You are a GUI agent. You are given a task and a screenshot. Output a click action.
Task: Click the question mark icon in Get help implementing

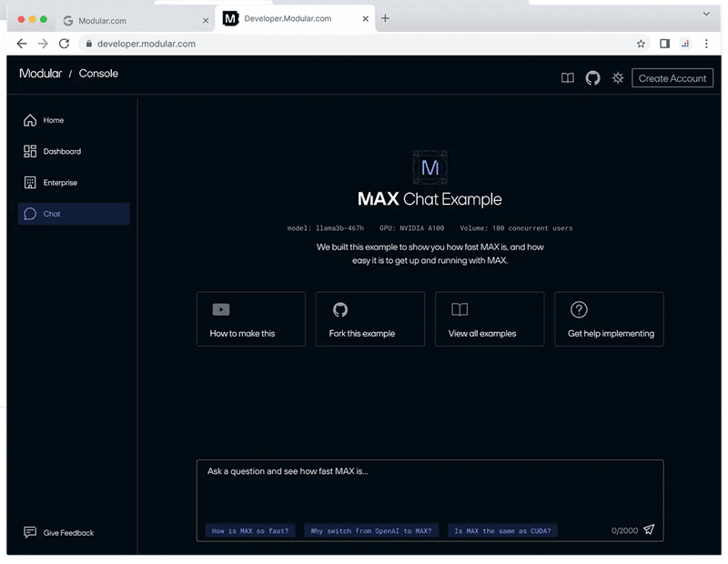579,309
